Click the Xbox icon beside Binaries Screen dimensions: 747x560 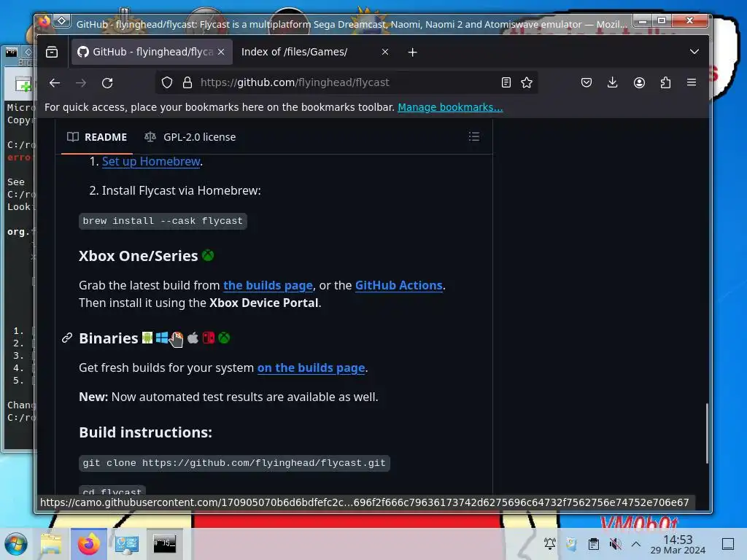pos(224,338)
